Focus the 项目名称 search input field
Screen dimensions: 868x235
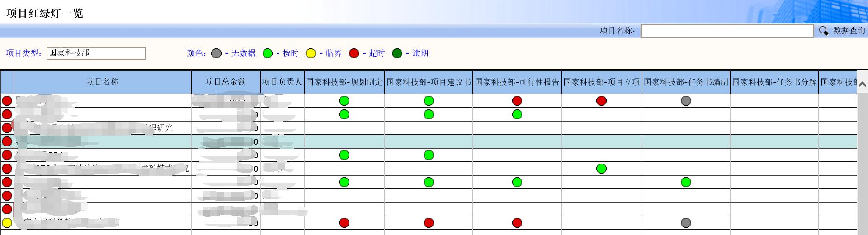tap(726, 31)
